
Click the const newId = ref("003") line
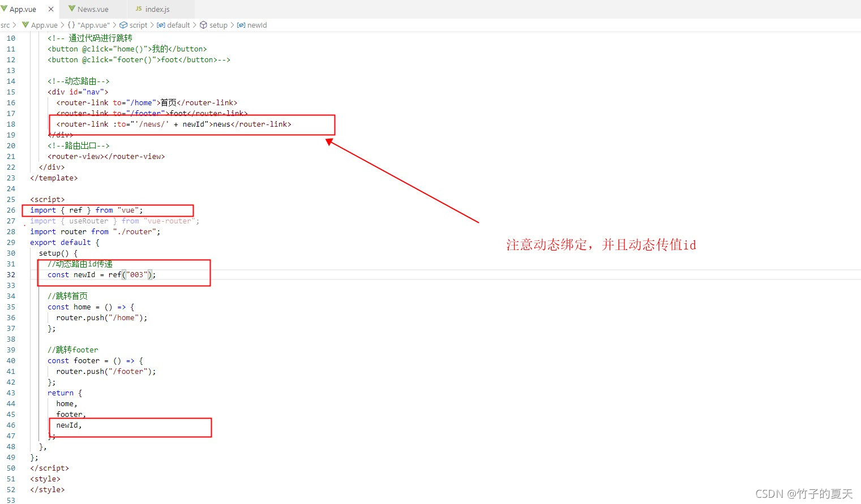coord(101,274)
